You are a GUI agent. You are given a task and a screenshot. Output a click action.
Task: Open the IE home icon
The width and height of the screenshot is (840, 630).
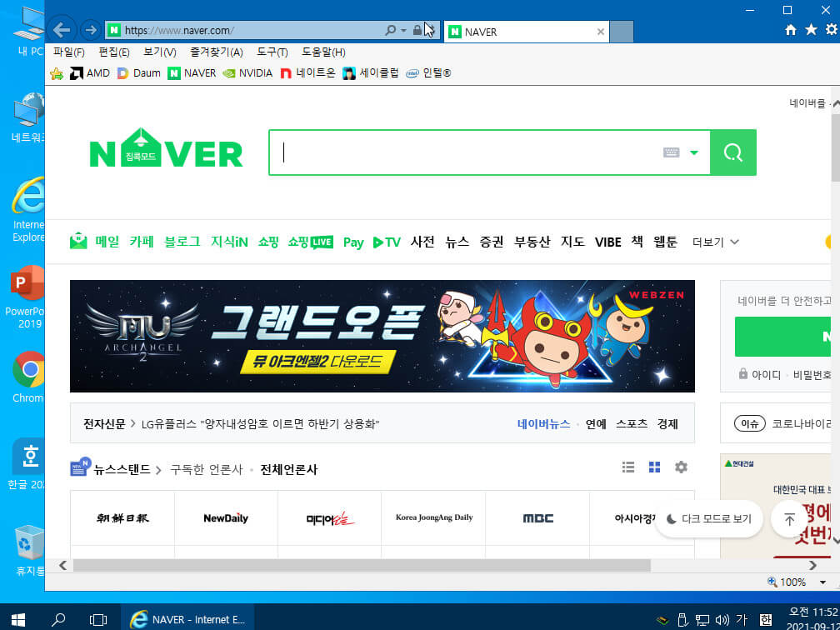tap(791, 31)
